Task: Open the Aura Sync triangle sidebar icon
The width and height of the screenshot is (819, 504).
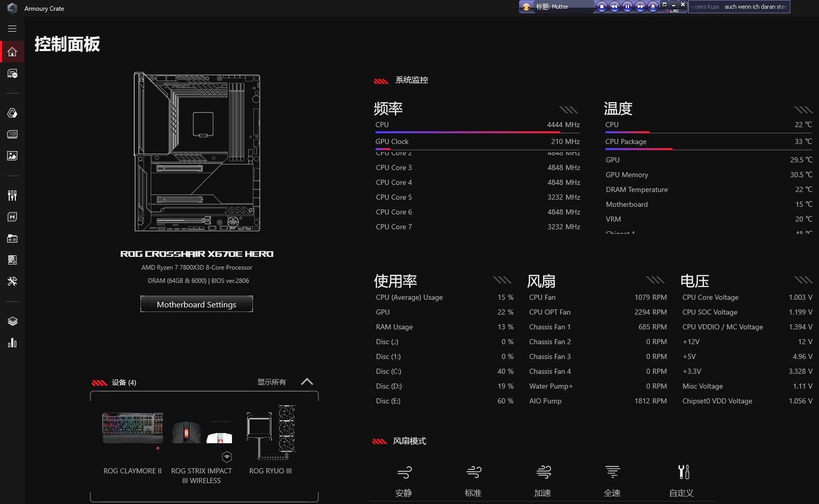Action: point(12,113)
